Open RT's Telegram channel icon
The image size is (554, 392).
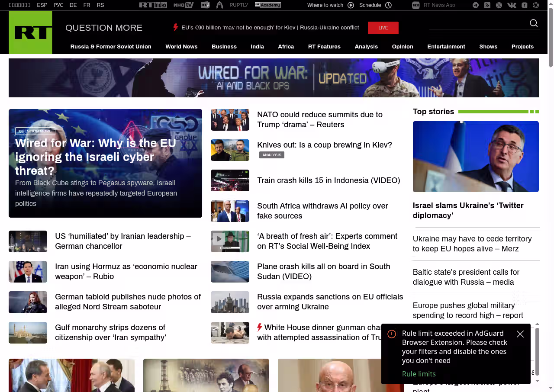(x=476, y=5)
